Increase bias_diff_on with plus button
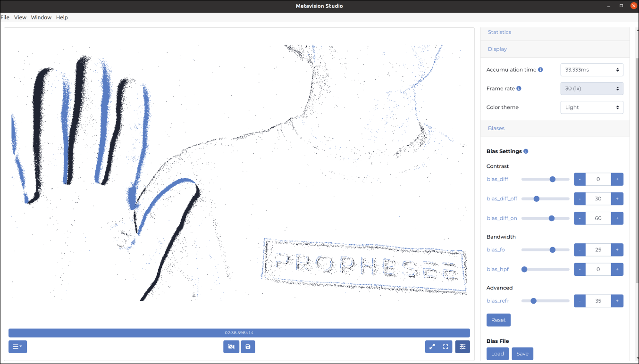This screenshot has width=639, height=364. tap(617, 218)
